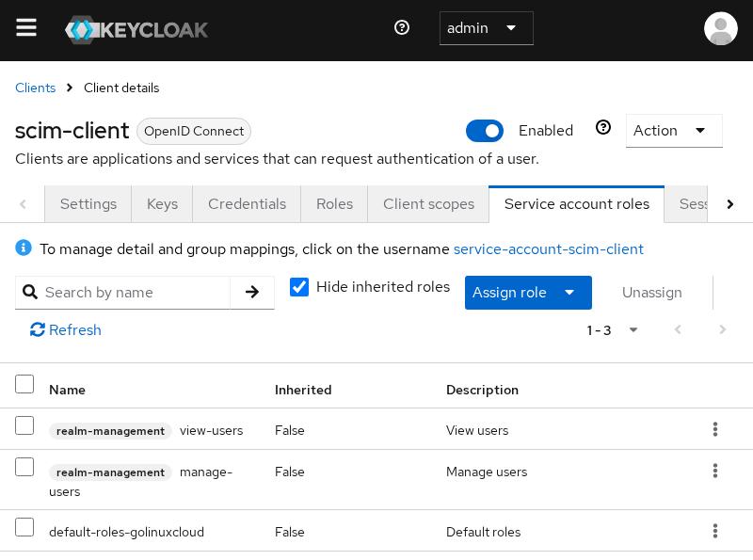Go back to Clients breadcrumb
Viewport: 753px width, 560px height.
click(36, 88)
